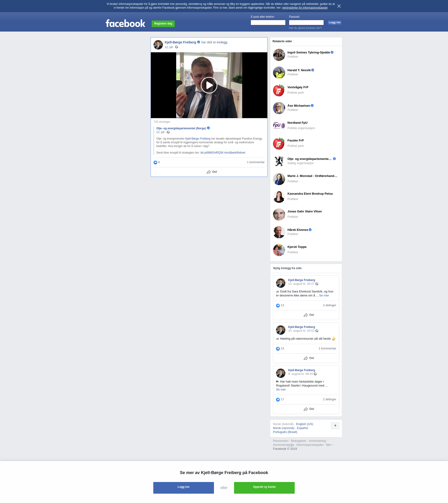Open 1 kommentar on the 10. august post
Screen dimensions: 448x503
327,348
